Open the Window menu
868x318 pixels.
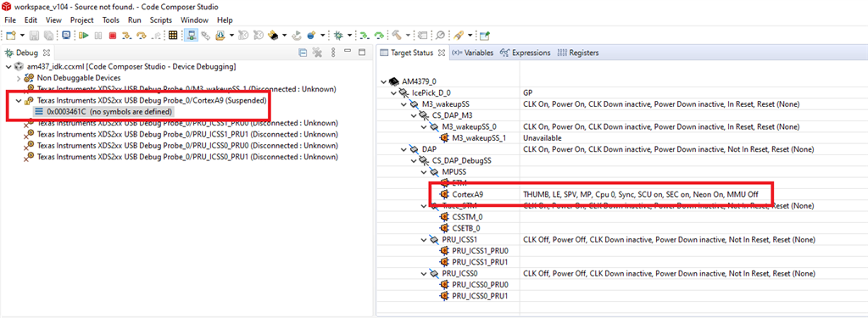(194, 20)
